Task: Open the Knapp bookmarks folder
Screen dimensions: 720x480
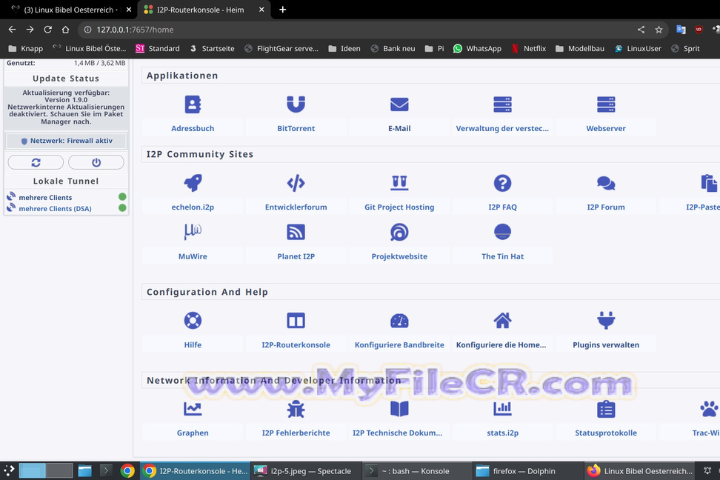Action: click(x=26, y=48)
